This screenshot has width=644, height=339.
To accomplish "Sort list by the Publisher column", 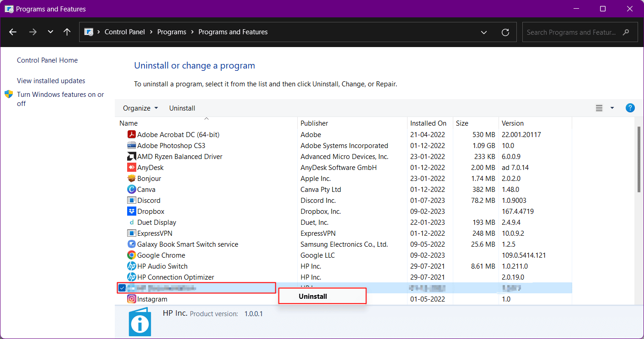I will 352,123.
